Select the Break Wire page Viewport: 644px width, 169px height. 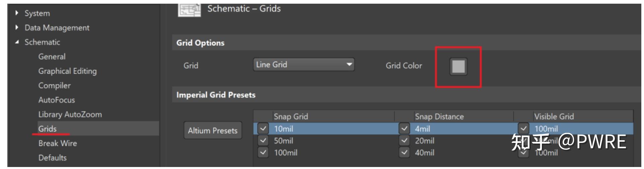coord(58,143)
